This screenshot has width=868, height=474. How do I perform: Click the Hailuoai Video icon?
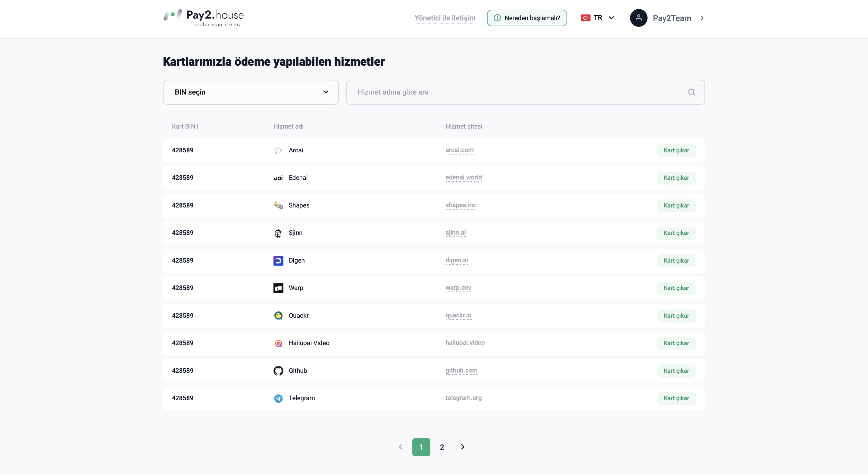tap(278, 343)
